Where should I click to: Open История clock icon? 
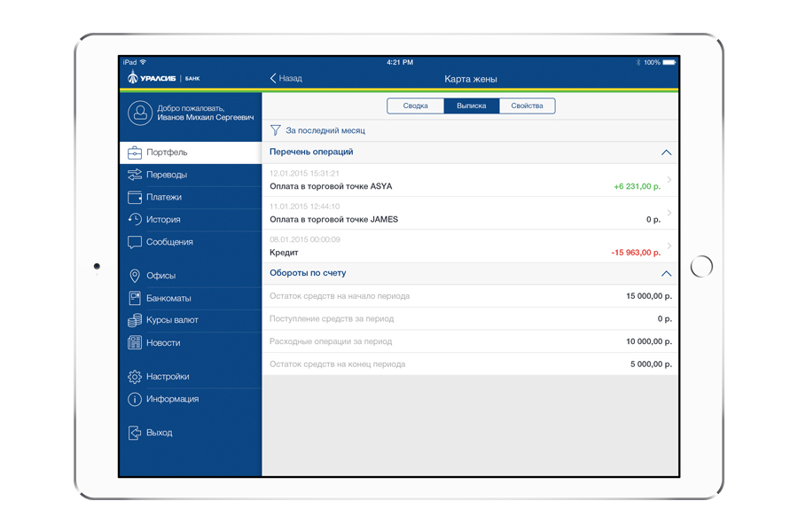[x=135, y=219]
